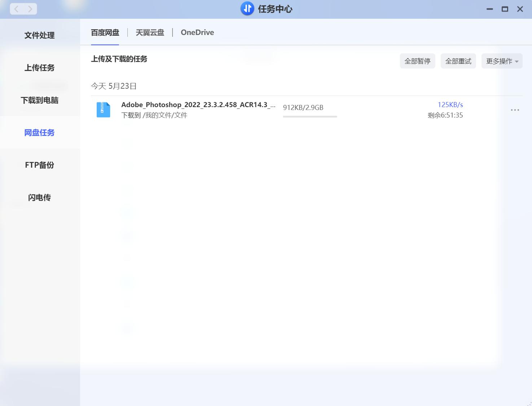Click the 125KB/s speed link

450,105
